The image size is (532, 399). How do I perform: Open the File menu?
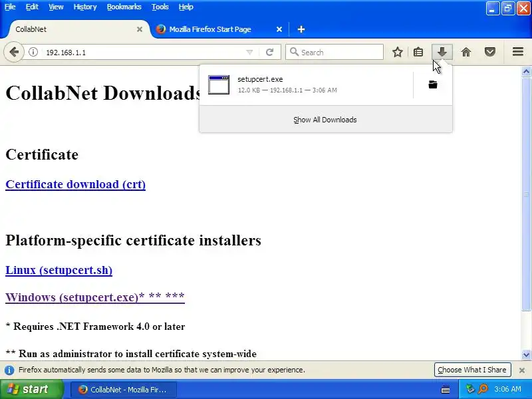click(10, 7)
